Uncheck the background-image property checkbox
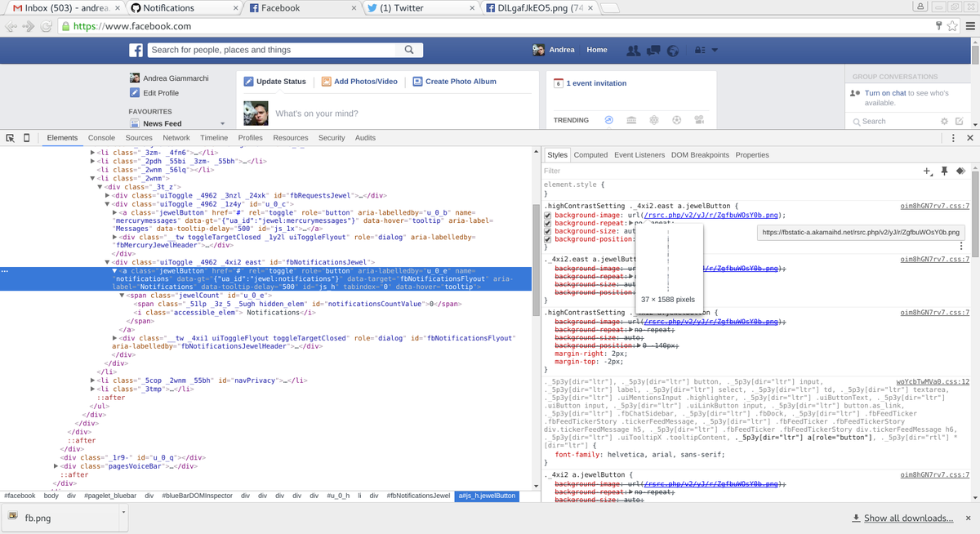The height and width of the screenshot is (534, 980). pos(548,216)
